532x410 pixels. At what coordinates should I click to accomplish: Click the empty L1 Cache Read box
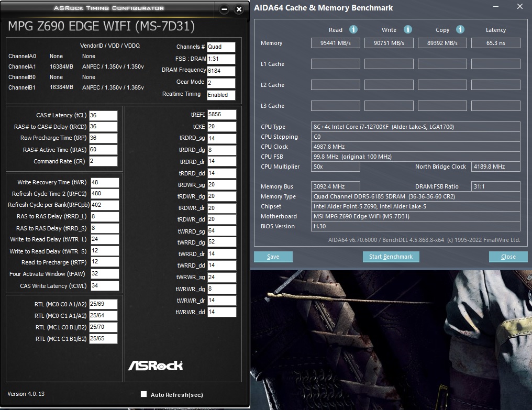[x=336, y=64]
